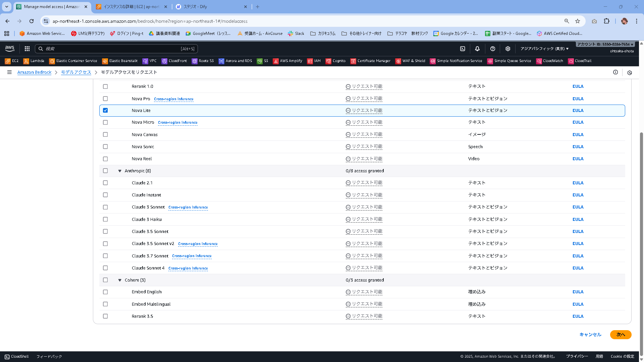Open the EULA link for Nova Canvas
Viewport: 644px width, 362px height.
point(578,134)
